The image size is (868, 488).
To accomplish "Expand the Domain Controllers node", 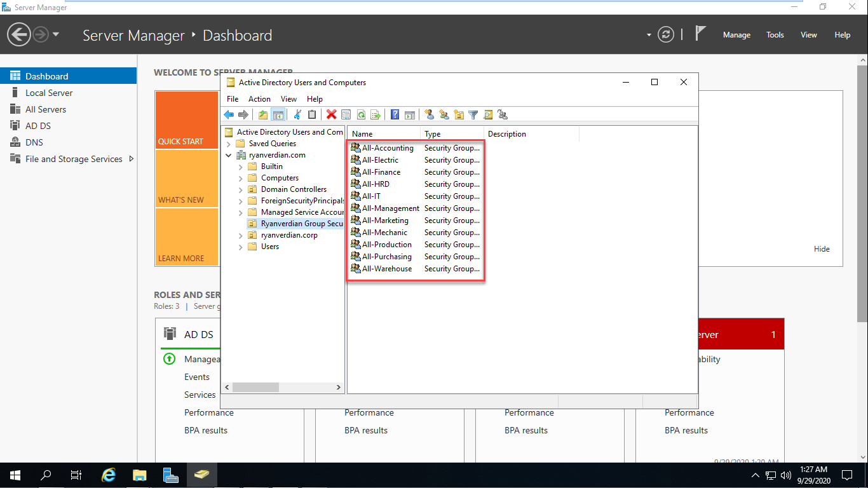I will [241, 189].
